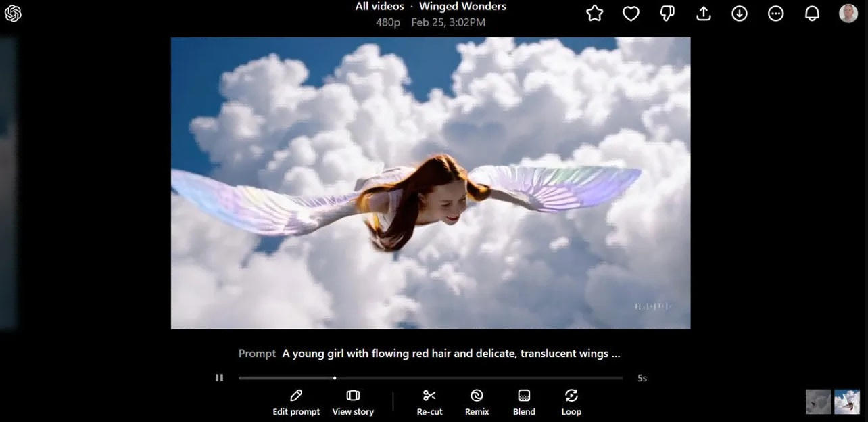This screenshot has width=868, height=422.
Task: Click the video progress seek bar
Action: pyautogui.click(x=429, y=377)
